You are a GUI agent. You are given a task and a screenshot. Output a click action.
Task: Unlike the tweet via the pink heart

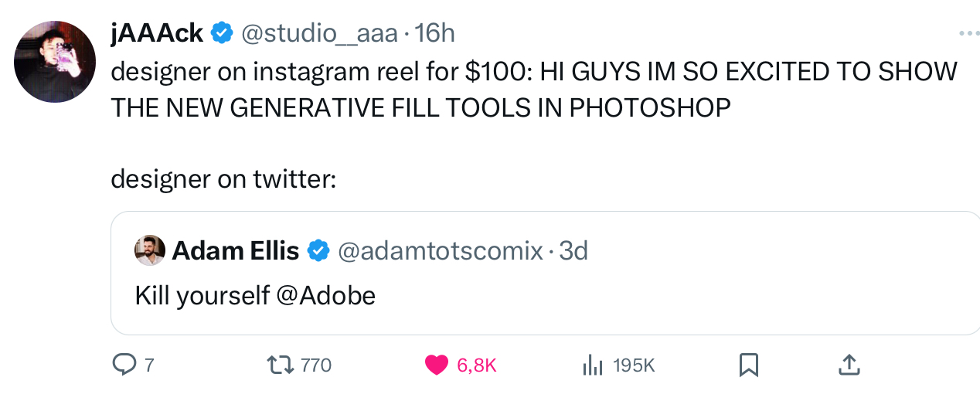[437, 365]
